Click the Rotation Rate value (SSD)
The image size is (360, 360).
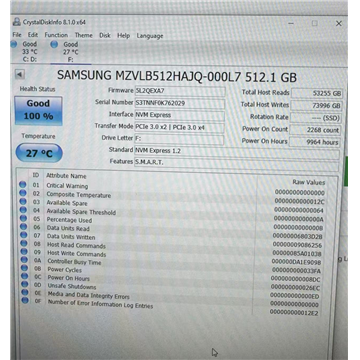pos(316,118)
